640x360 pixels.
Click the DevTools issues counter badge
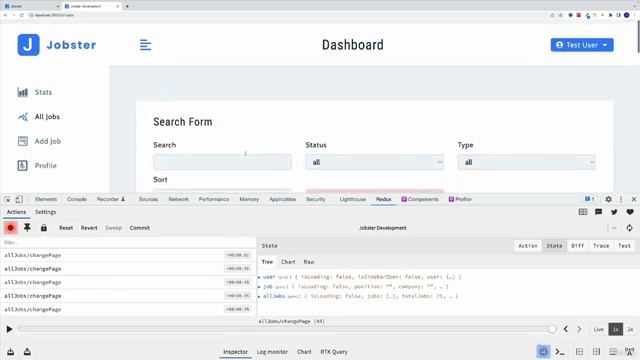589,199
